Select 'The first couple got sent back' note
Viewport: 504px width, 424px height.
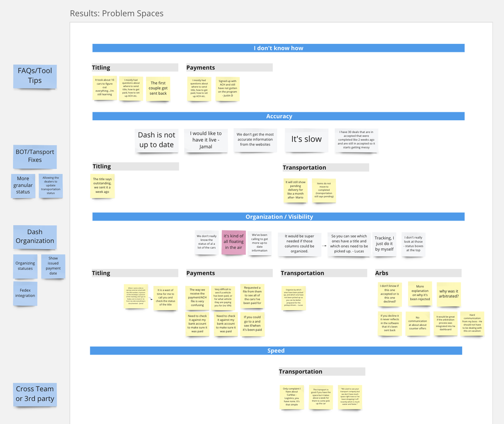pyautogui.click(x=158, y=89)
